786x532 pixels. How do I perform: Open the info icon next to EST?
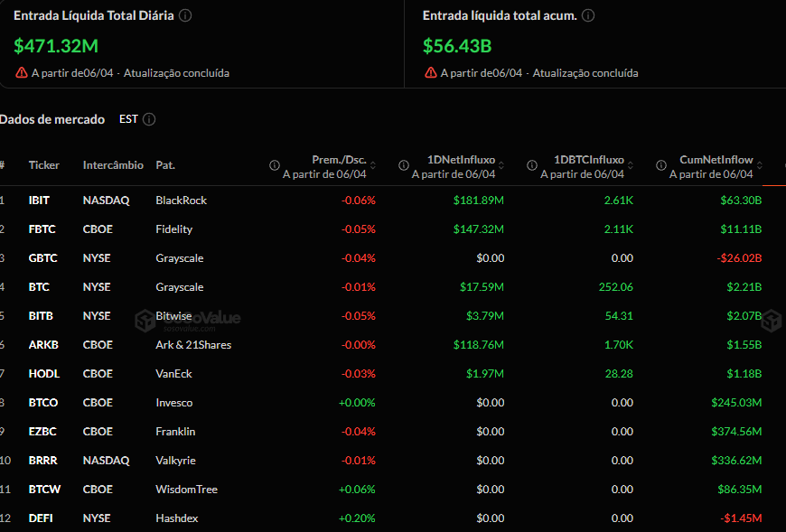pos(149,119)
